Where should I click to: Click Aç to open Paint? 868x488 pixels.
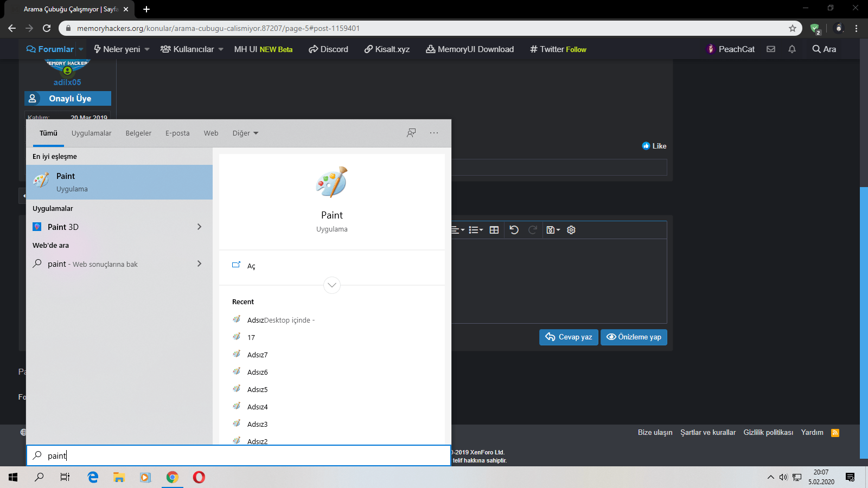point(332,266)
